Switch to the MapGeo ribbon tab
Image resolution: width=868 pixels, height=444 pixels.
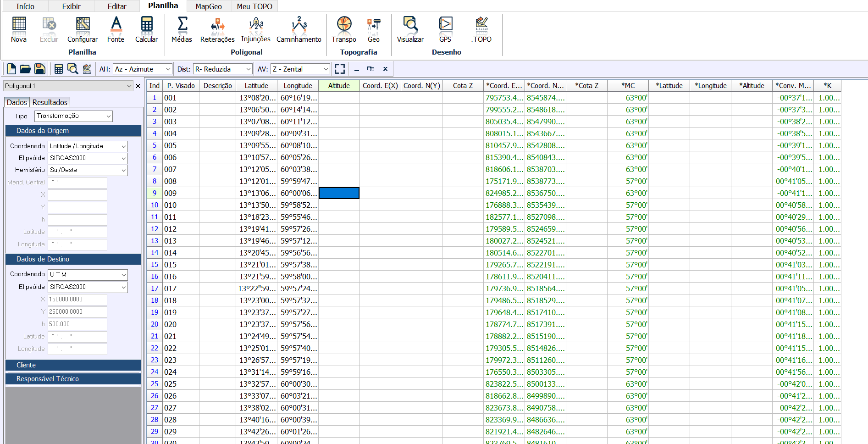click(x=209, y=6)
